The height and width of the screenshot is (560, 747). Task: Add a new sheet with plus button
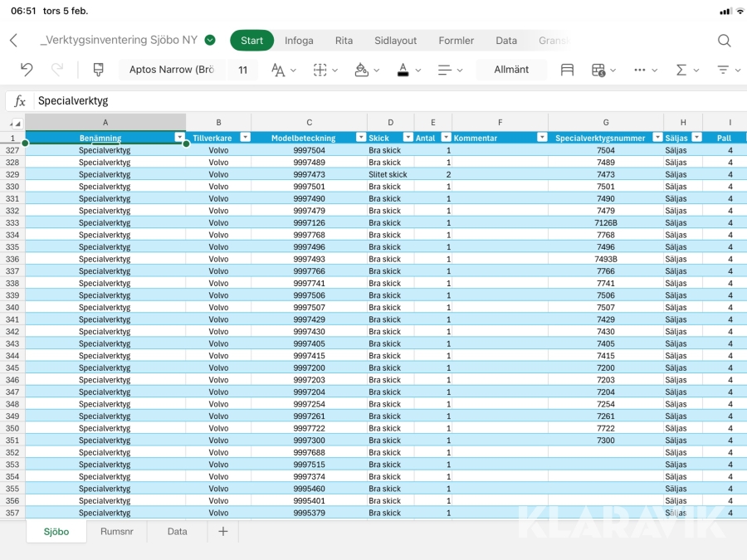pyautogui.click(x=222, y=532)
